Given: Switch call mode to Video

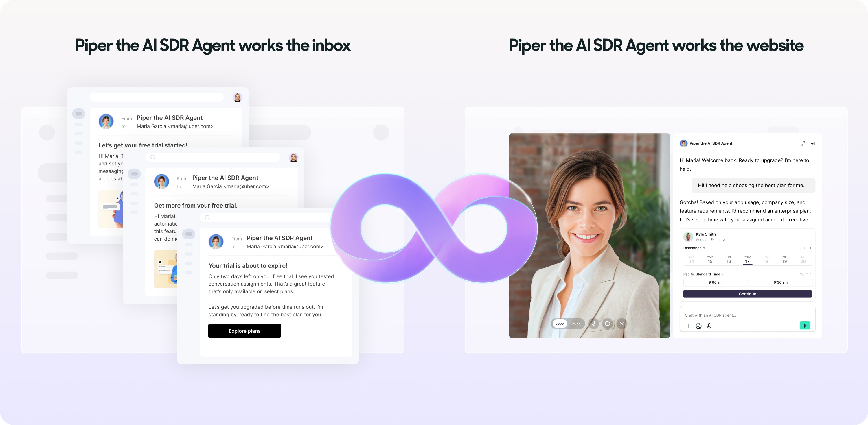Looking at the screenshot, I should [x=560, y=324].
